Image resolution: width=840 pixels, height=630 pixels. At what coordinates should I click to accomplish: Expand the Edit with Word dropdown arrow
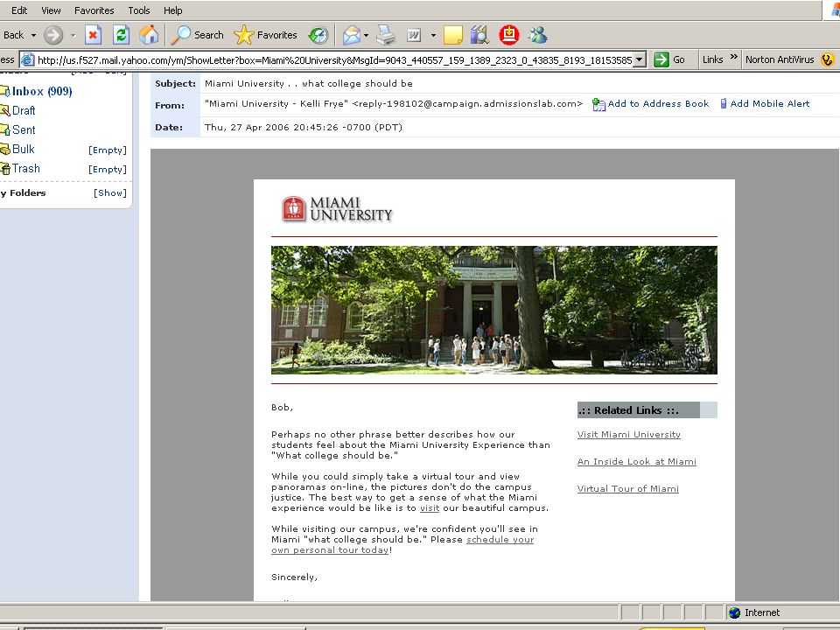[433, 35]
